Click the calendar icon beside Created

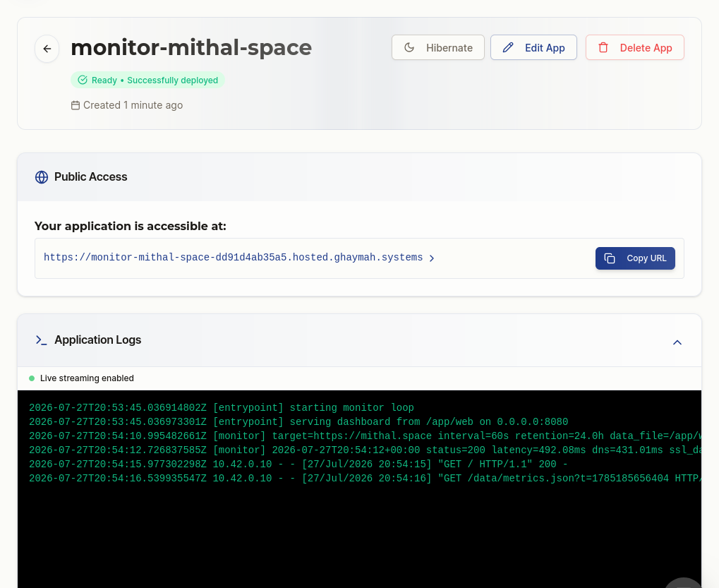[x=75, y=105]
